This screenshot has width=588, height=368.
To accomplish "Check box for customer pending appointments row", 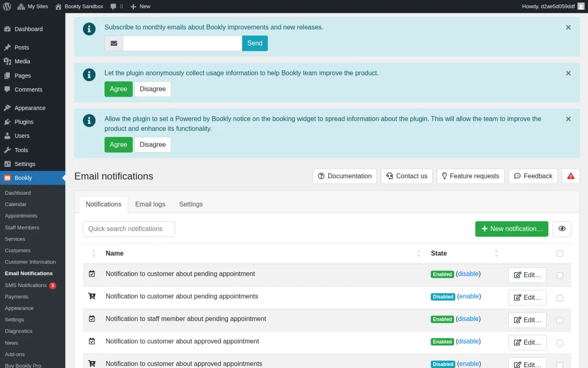I will coord(560,298).
